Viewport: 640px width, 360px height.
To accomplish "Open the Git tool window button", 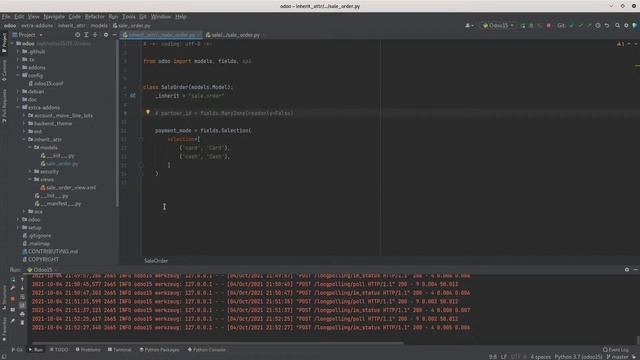I will coord(17,350).
